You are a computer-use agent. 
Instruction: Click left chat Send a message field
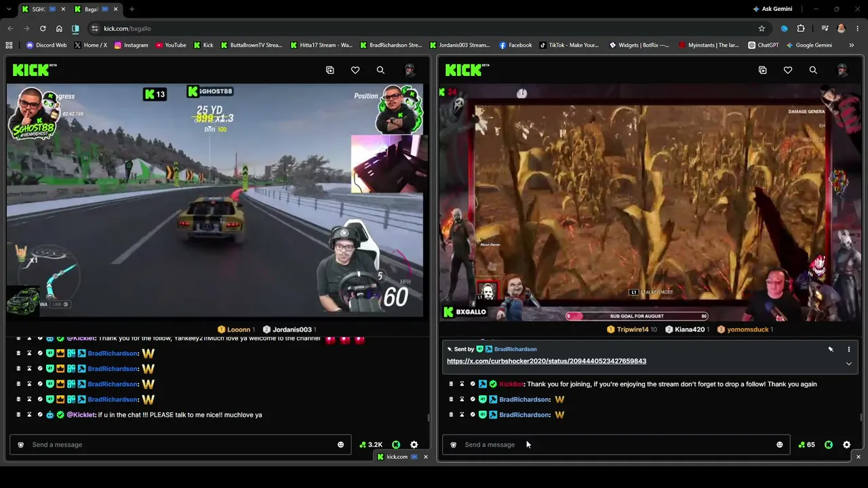pyautogui.click(x=180, y=445)
